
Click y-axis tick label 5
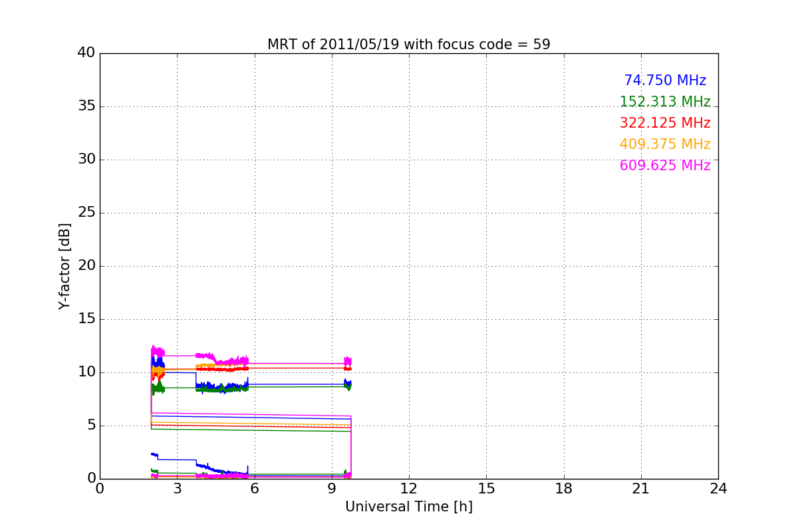(91, 426)
